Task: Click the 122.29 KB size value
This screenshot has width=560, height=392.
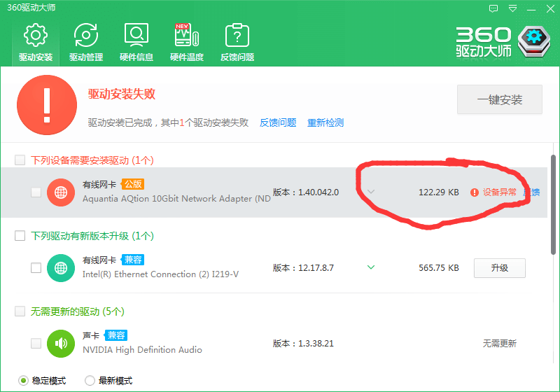Action: [x=439, y=192]
